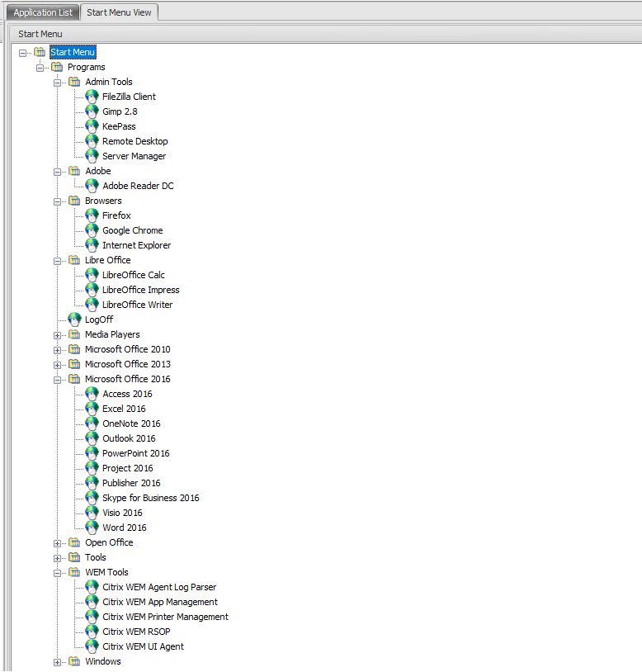Image resolution: width=642 pixels, height=672 pixels.
Task: Collapse the Browsers folder
Action: click(57, 202)
